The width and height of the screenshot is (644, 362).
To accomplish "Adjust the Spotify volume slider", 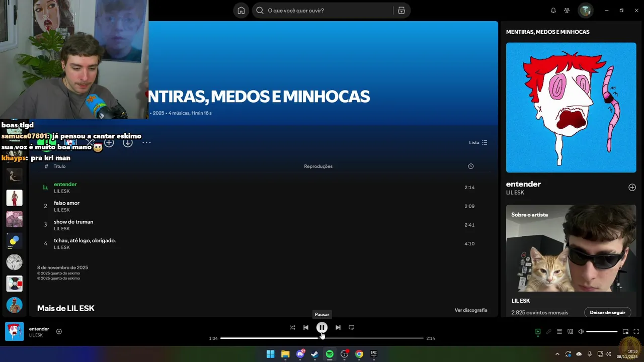I will (x=602, y=331).
